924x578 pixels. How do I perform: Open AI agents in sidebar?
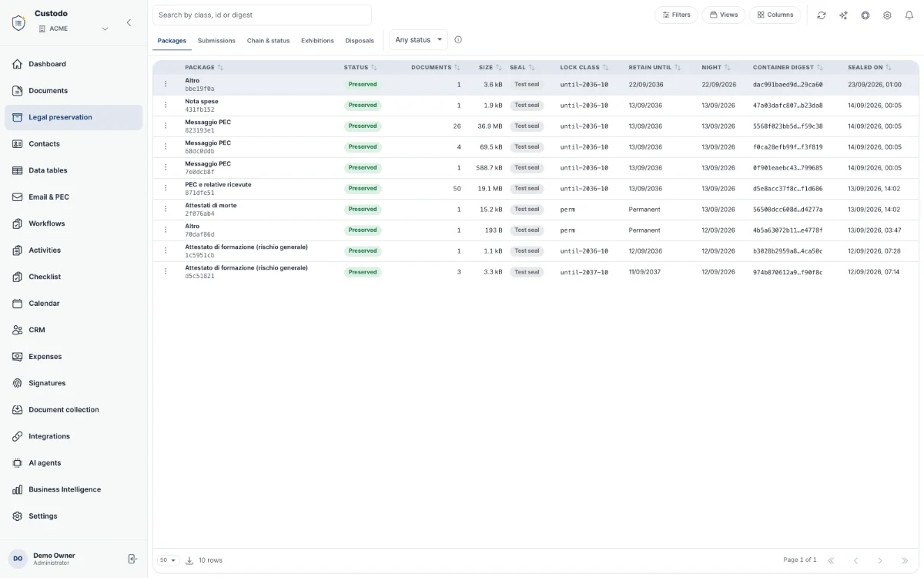pos(73,463)
